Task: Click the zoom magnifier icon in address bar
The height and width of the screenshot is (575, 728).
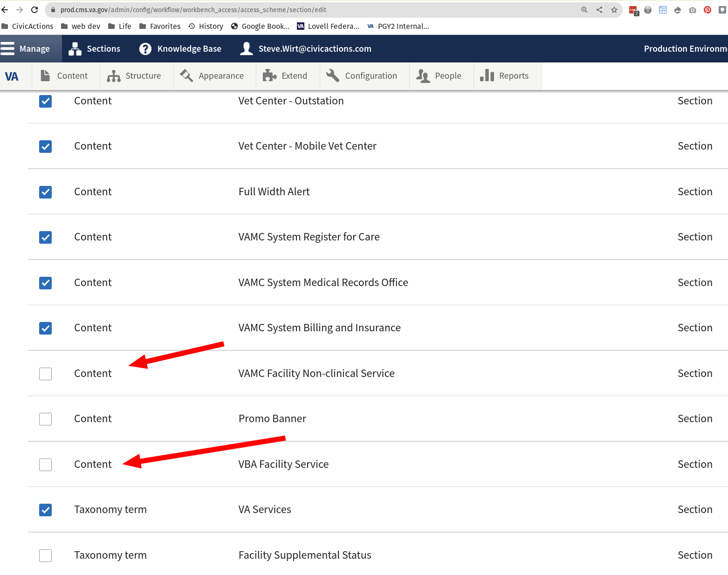Action: coord(584,10)
